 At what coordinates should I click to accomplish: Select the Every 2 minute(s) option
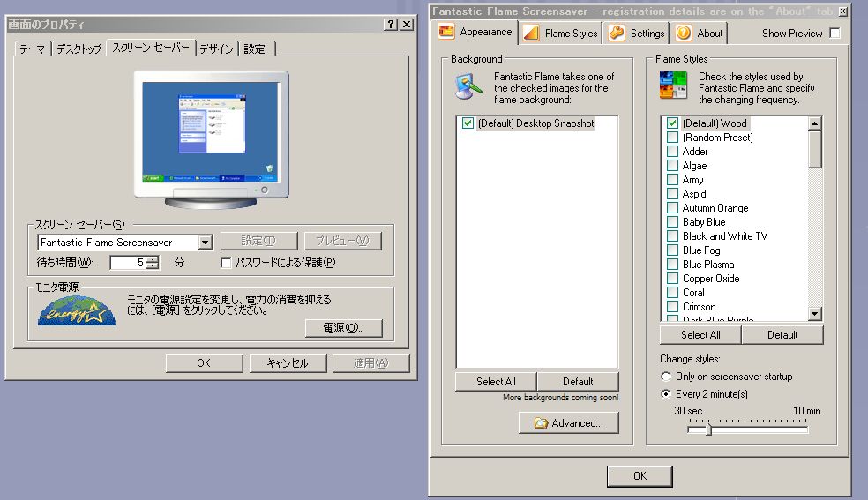[666, 394]
